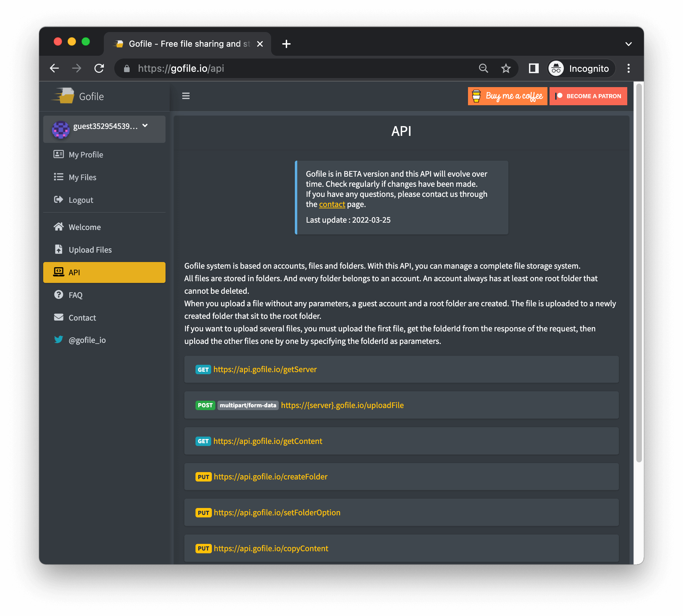The height and width of the screenshot is (616, 683).
Task: Click the GET badge beside getServer
Action: coord(203,370)
